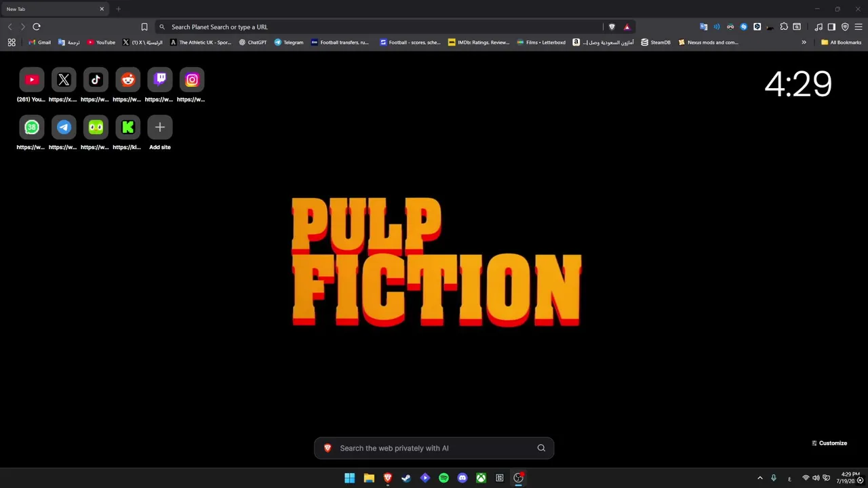
Task: Open the Telegram top site tile
Action: pos(64,127)
